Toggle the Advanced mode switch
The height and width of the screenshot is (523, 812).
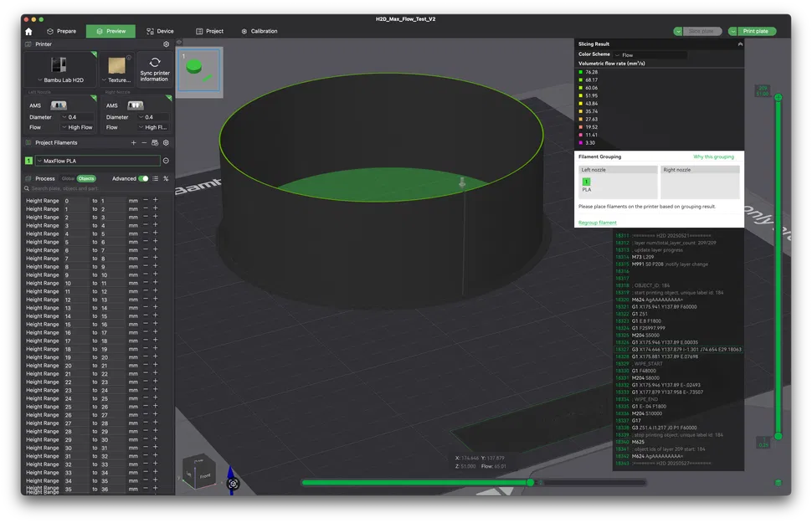pyautogui.click(x=143, y=178)
